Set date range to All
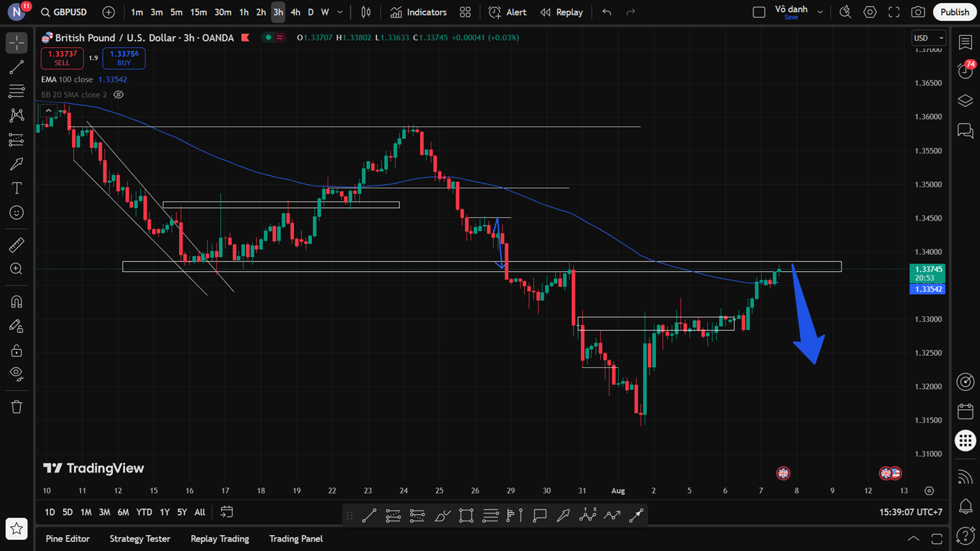Viewport: 980px width, 551px height. pyautogui.click(x=200, y=512)
